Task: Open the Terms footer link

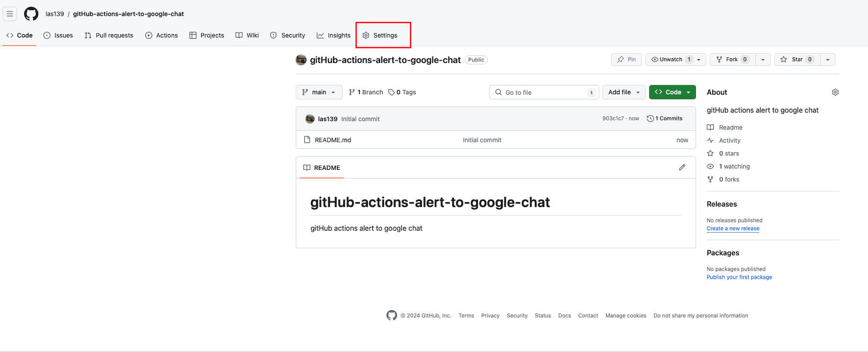Action: [466, 316]
